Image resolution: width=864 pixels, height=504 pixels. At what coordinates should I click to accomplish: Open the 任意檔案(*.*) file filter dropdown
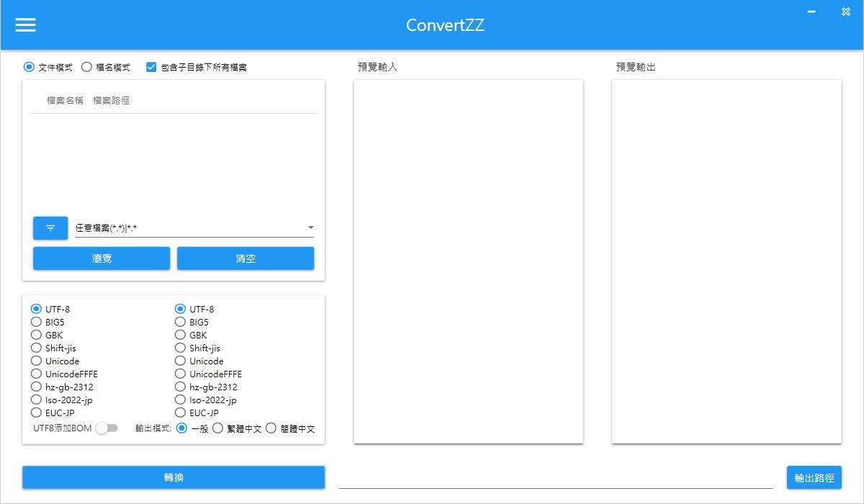click(x=194, y=228)
